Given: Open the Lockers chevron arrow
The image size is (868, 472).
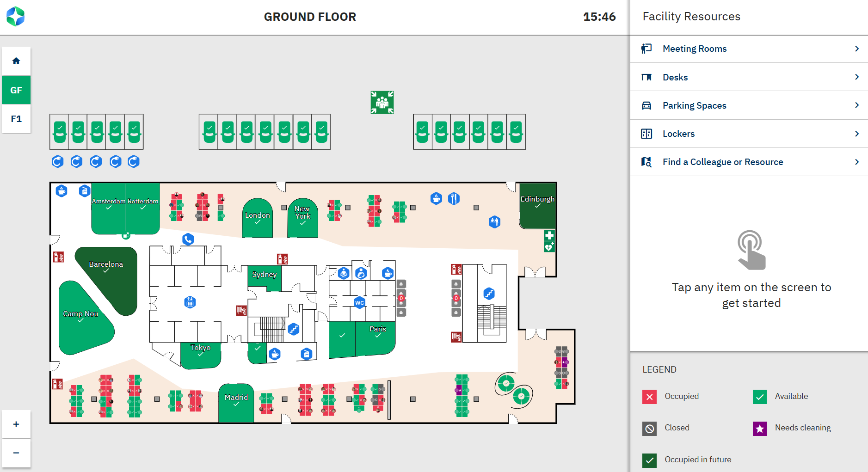Looking at the screenshot, I should click(856, 134).
